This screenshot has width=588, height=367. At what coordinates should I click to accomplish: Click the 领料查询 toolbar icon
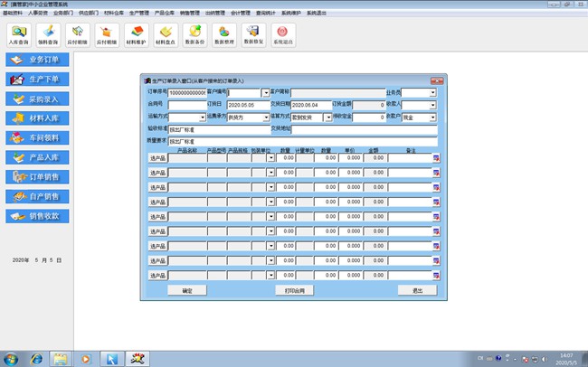tap(48, 35)
